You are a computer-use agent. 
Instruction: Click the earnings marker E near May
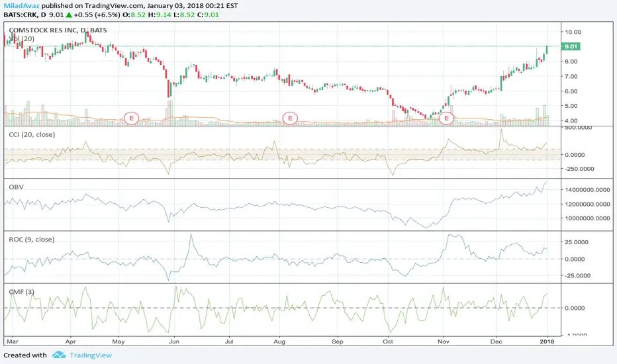[132, 118]
